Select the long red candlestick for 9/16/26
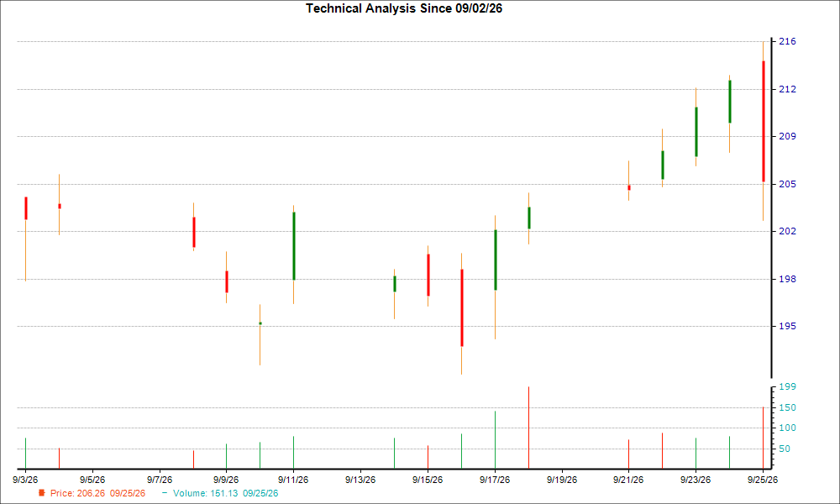 (462, 307)
